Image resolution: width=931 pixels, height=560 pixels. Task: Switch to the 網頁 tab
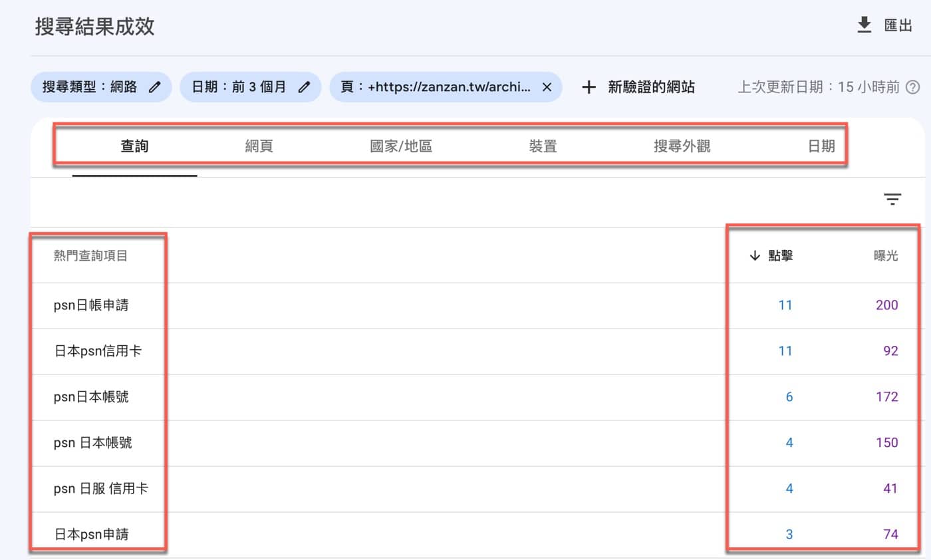pos(259,146)
